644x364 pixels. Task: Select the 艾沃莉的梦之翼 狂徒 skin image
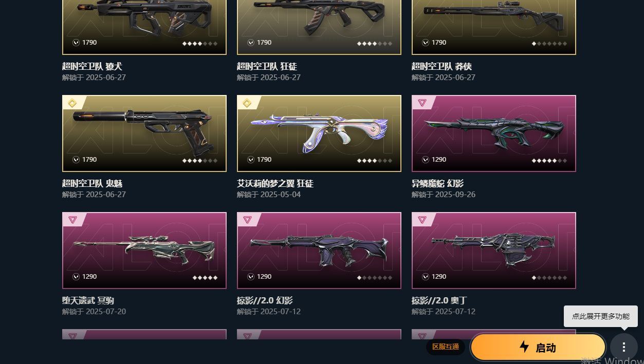pos(319,133)
